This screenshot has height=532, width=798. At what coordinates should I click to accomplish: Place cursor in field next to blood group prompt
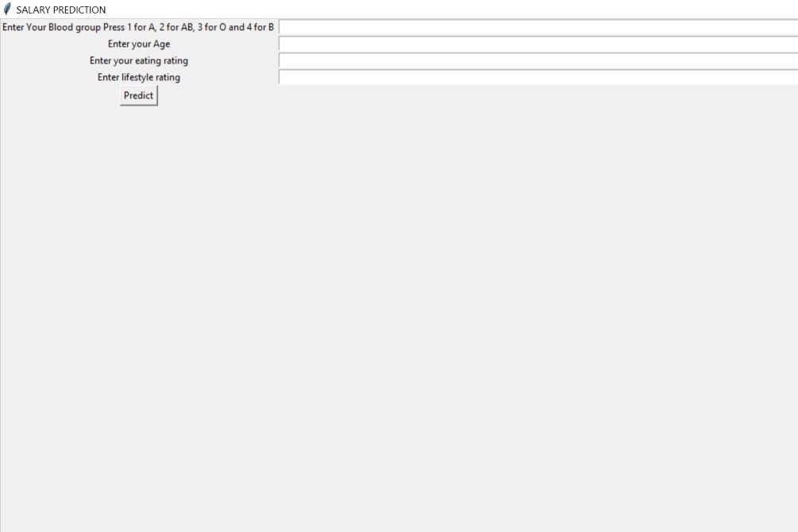(x=538, y=27)
